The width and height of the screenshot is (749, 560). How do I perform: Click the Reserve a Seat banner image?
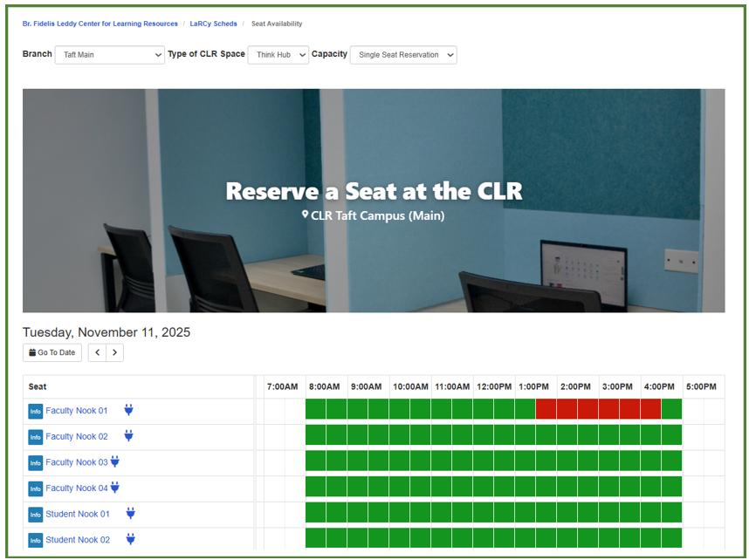click(374, 262)
